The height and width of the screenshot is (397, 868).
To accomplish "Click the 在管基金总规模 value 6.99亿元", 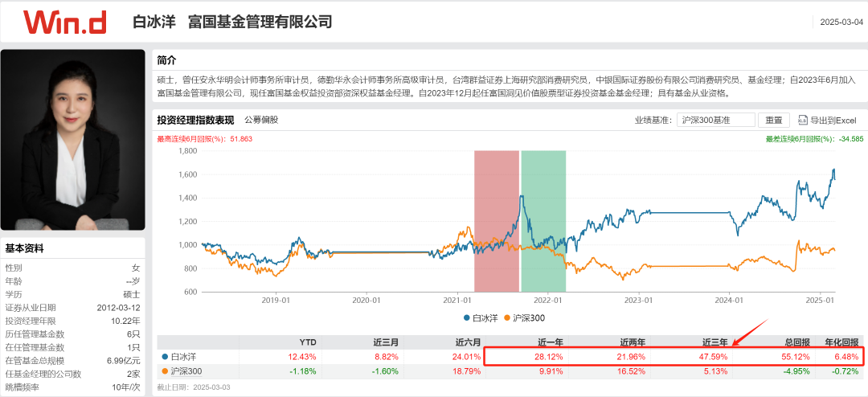I will click(x=124, y=361).
